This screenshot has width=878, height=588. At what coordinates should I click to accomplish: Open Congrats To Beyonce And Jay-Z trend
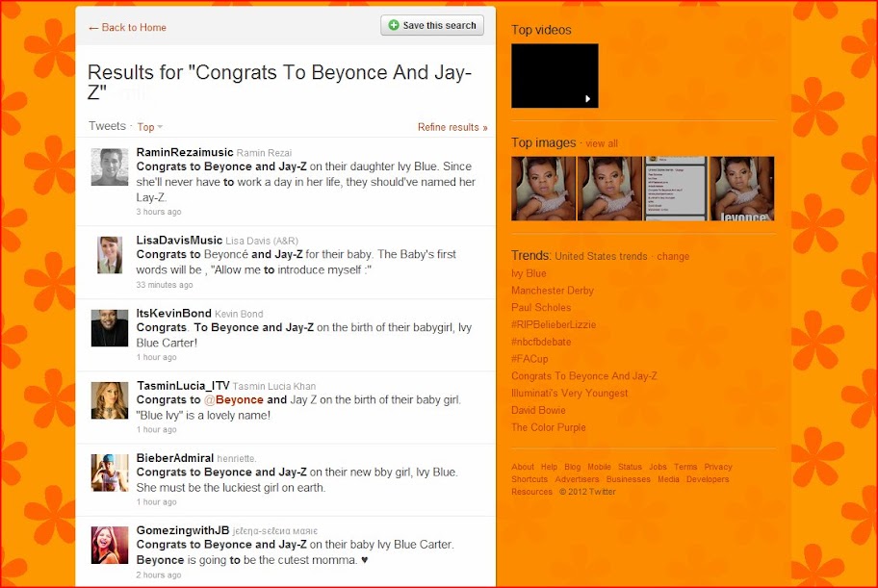[x=584, y=376]
